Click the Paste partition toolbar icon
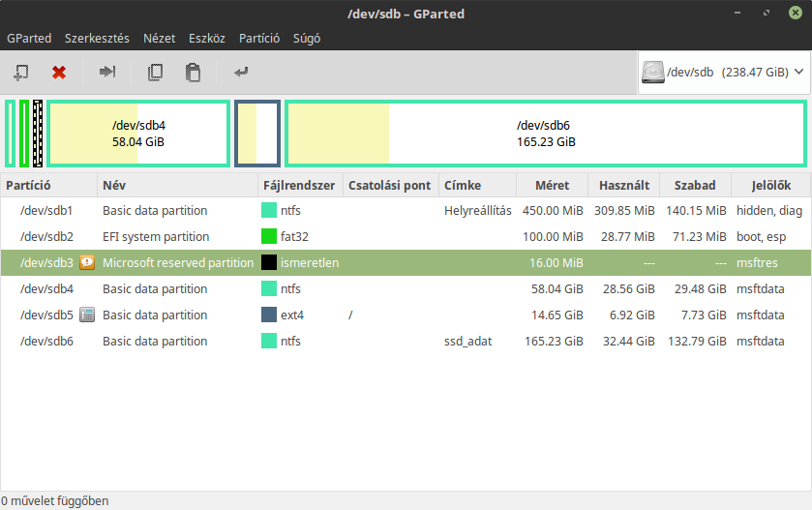812x510 pixels. [x=193, y=72]
